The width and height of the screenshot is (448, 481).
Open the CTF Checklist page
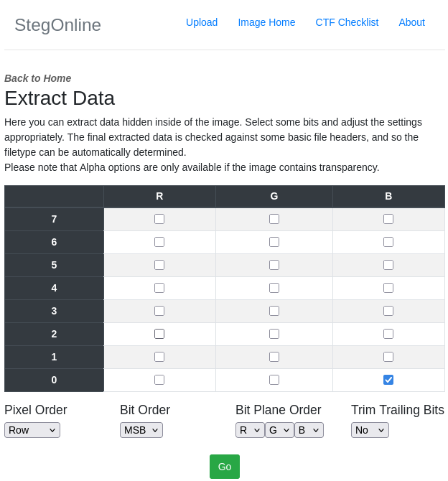click(347, 22)
